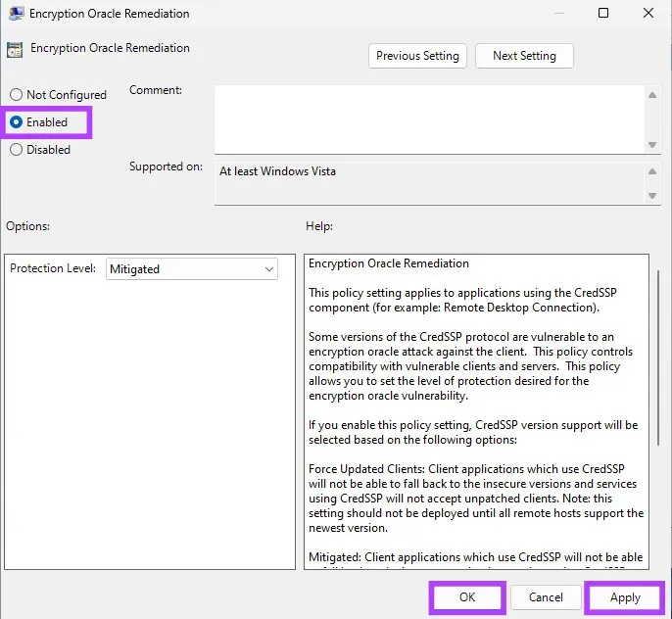Click the Previous Setting button

pos(417,56)
